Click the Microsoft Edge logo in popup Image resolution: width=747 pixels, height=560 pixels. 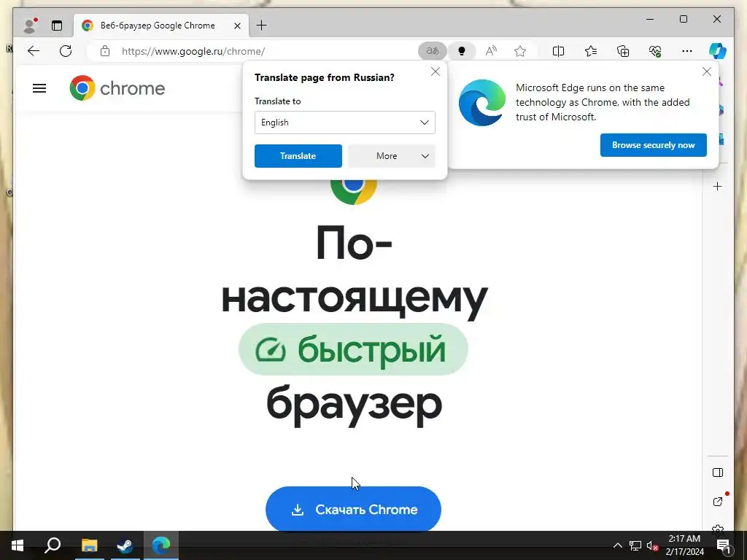click(x=482, y=102)
